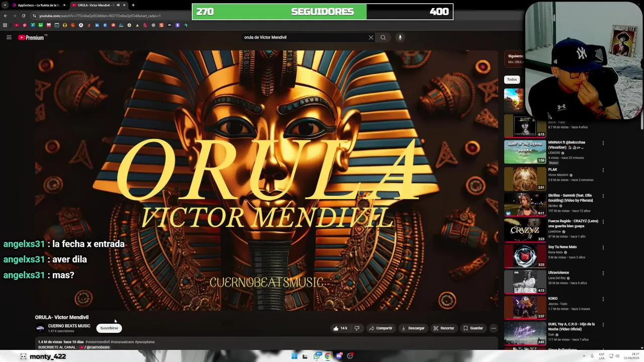Reload the YouTube page
The image size is (644, 362).
click(23, 16)
